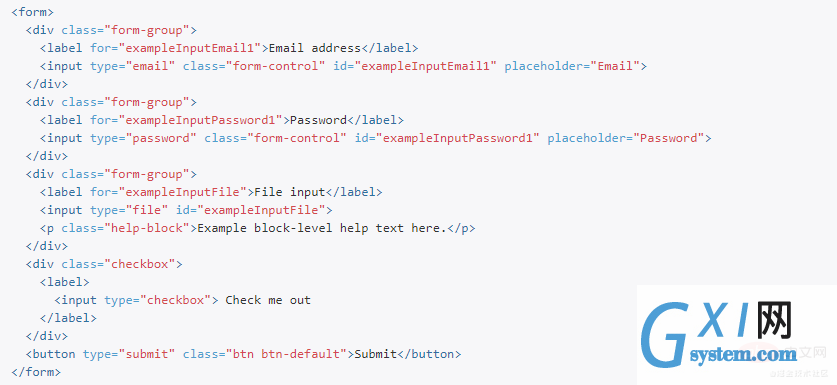Click the div class="checkbox" line
The height and width of the screenshot is (385, 837).
pyautogui.click(x=104, y=264)
